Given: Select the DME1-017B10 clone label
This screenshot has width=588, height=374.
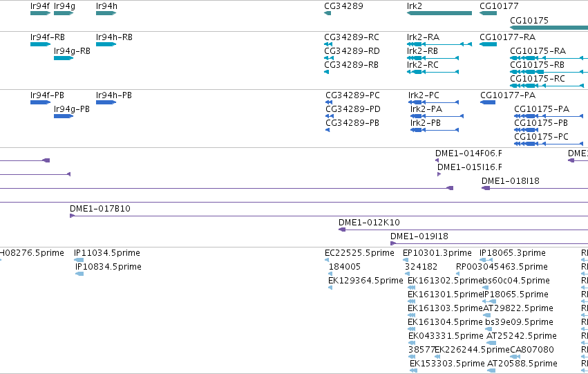Looking at the screenshot, I should [x=100, y=209].
